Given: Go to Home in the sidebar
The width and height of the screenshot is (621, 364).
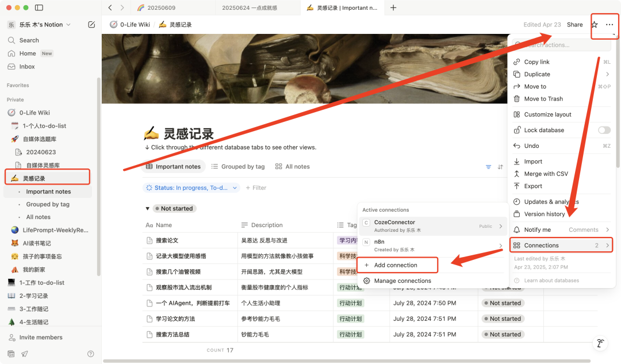Looking at the screenshot, I should click(x=28, y=53).
